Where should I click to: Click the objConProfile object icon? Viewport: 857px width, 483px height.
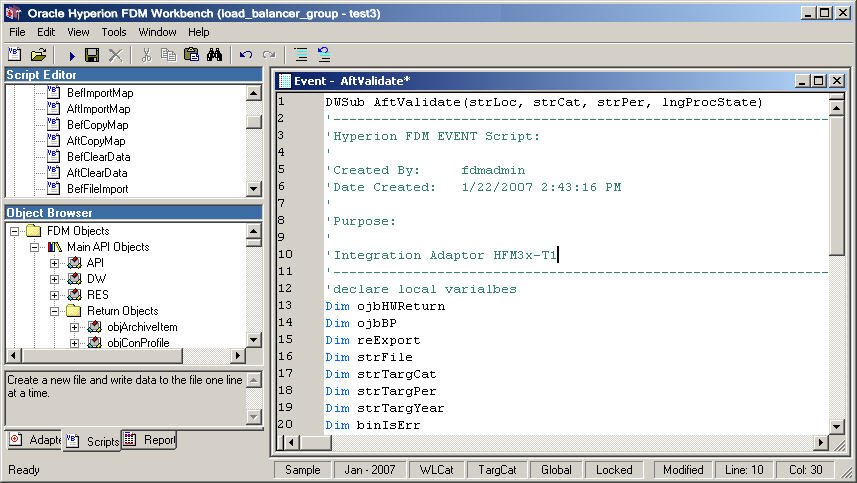[x=95, y=343]
